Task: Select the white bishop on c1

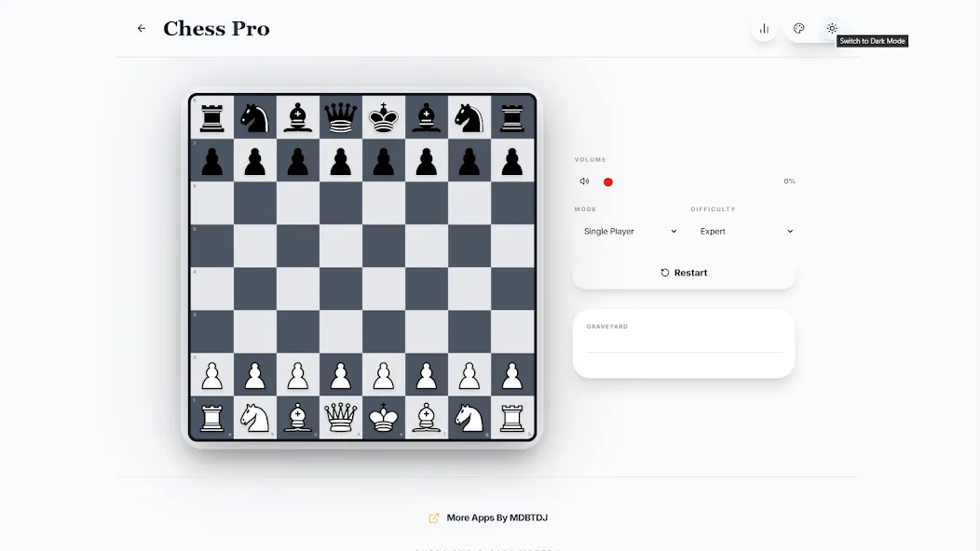Action: [x=298, y=417]
